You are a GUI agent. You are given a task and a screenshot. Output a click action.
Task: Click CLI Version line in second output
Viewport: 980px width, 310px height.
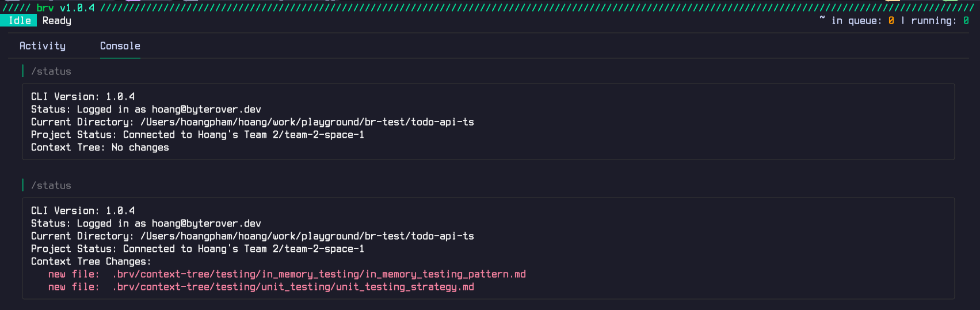[83, 211]
